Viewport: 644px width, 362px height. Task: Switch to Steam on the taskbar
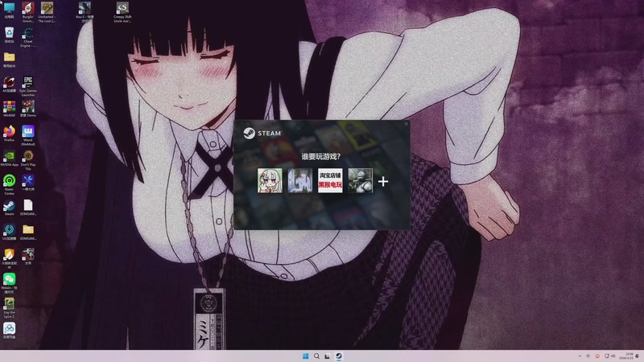[338, 356]
